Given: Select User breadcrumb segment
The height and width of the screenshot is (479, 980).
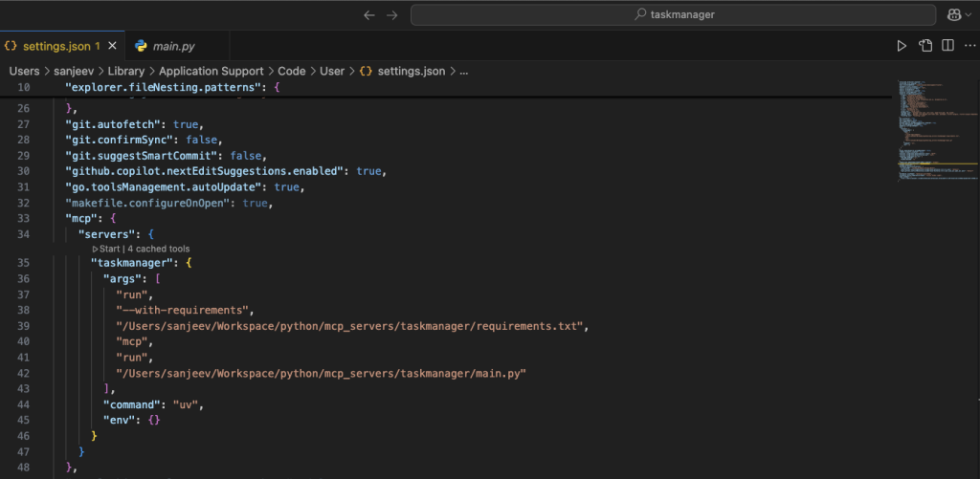Looking at the screenshot, I should (332, 71).
